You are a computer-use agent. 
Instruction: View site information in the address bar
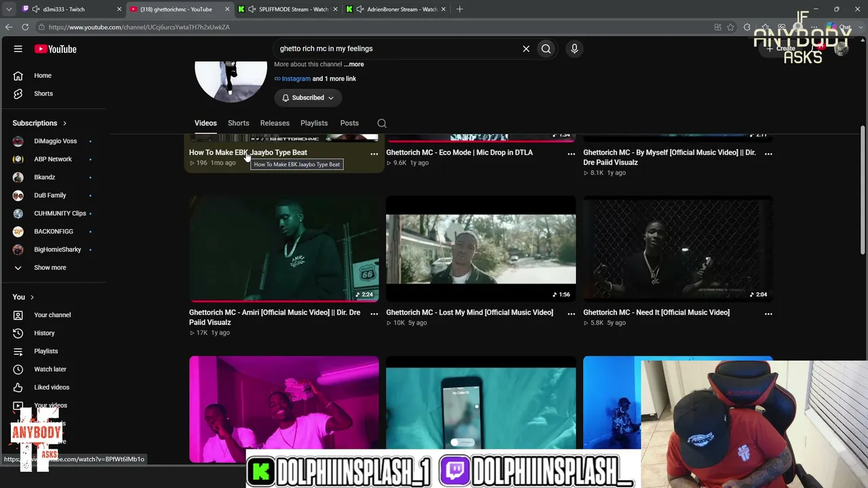coord(41,27)
